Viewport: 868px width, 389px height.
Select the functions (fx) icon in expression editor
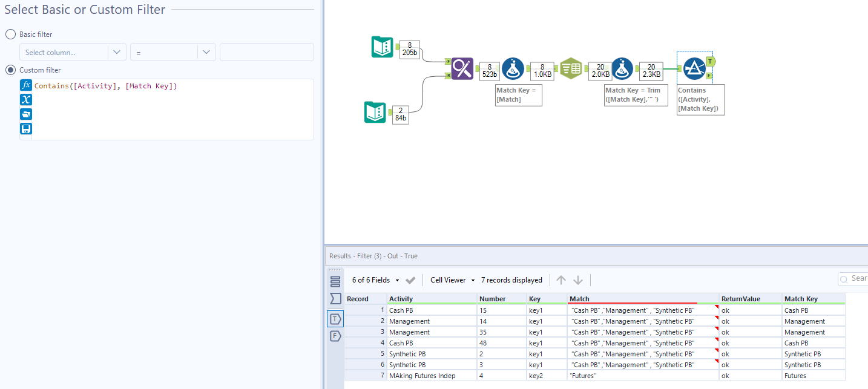tap(26, 85)
